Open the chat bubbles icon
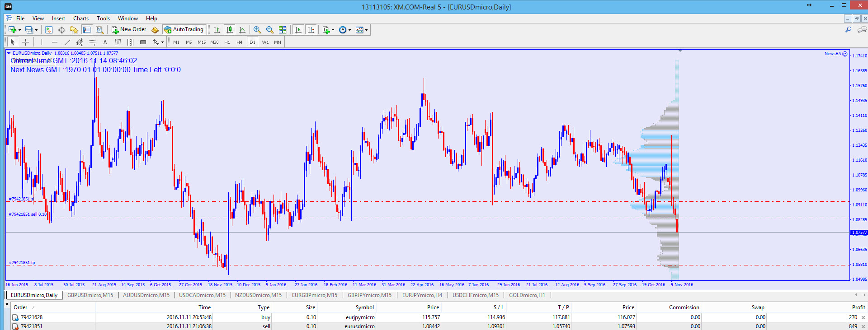868x330 pixels. coord(862,30)
